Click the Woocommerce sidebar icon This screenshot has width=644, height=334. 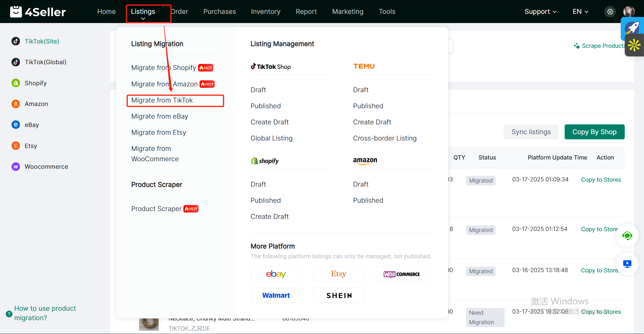click(16, 166)
